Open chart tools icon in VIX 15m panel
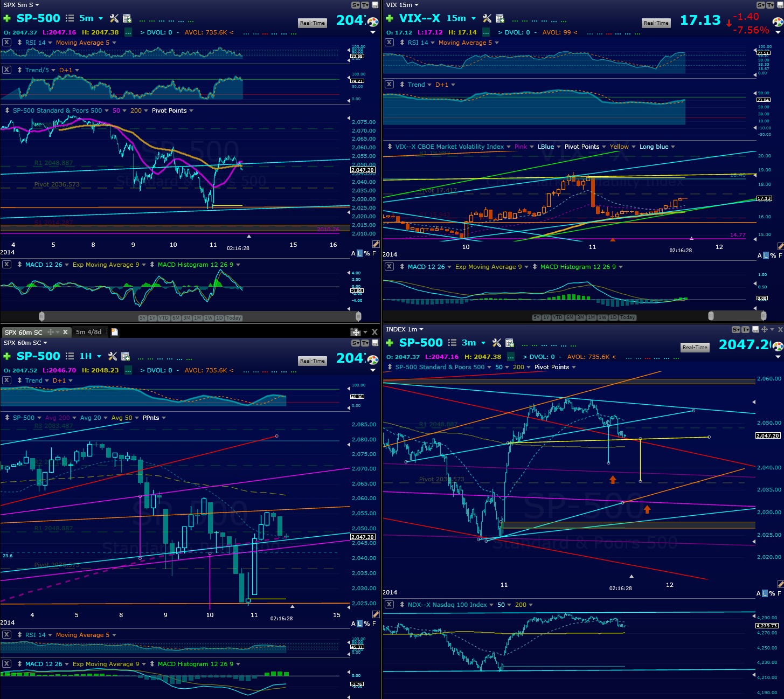 click(487, 19)
